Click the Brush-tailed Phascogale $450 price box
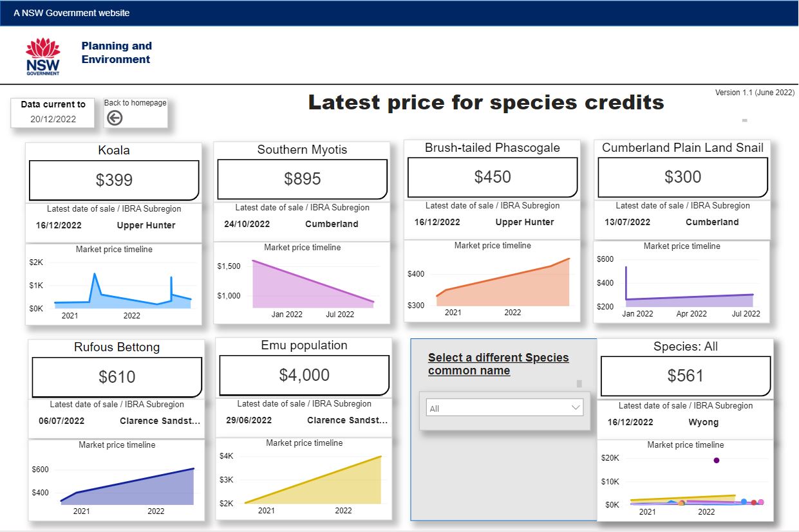This screenshot has width=799, height=532. click(493, 177)
